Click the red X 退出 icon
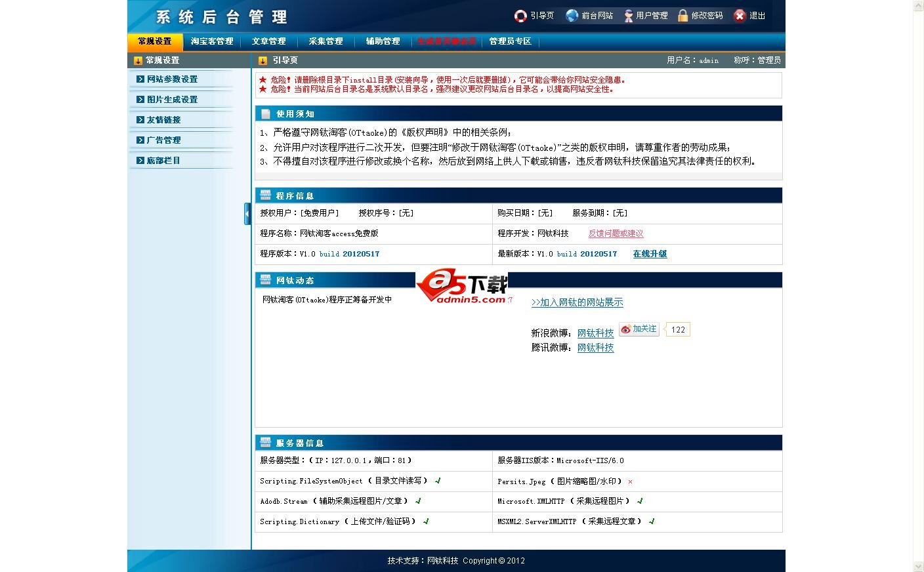This screenshot has height=572, width=924. point(740,16)
